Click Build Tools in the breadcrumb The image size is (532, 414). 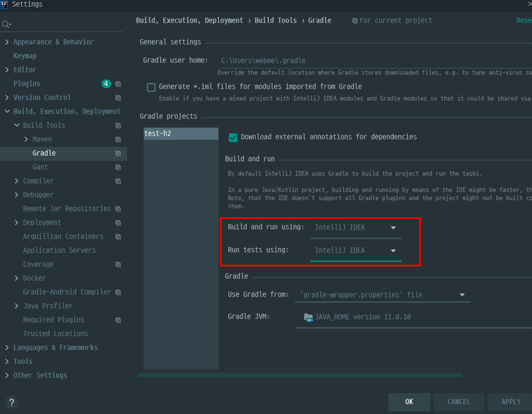point(276,20)
